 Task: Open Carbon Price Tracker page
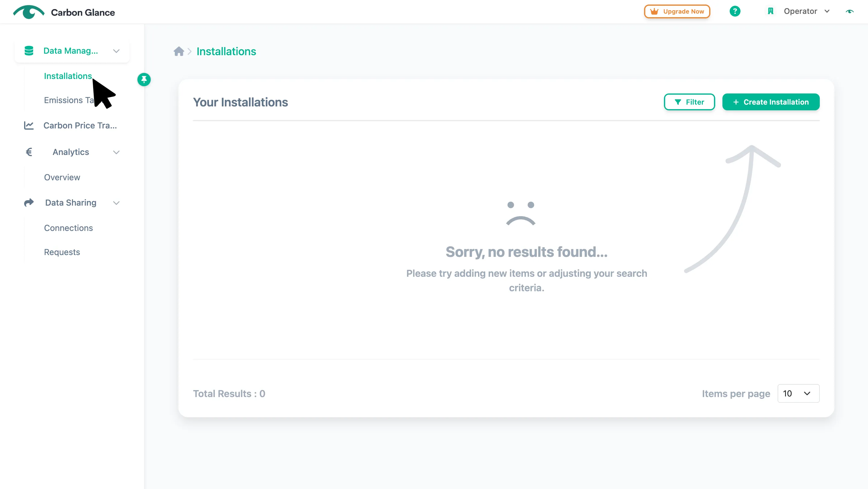[x=80, y=125]
